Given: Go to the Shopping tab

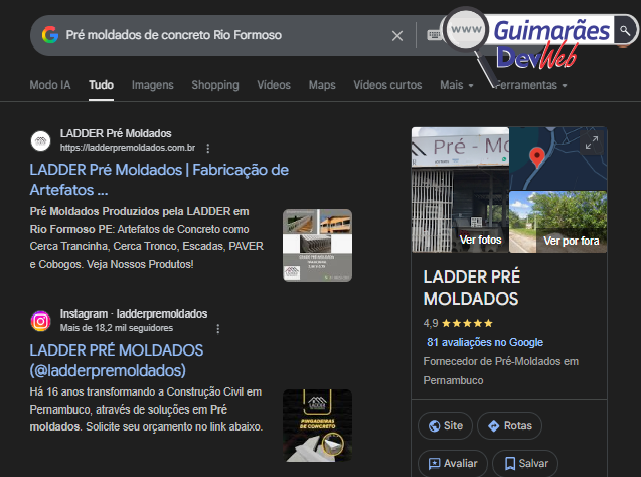Looking at the screenshot, I should coord(215,85).
